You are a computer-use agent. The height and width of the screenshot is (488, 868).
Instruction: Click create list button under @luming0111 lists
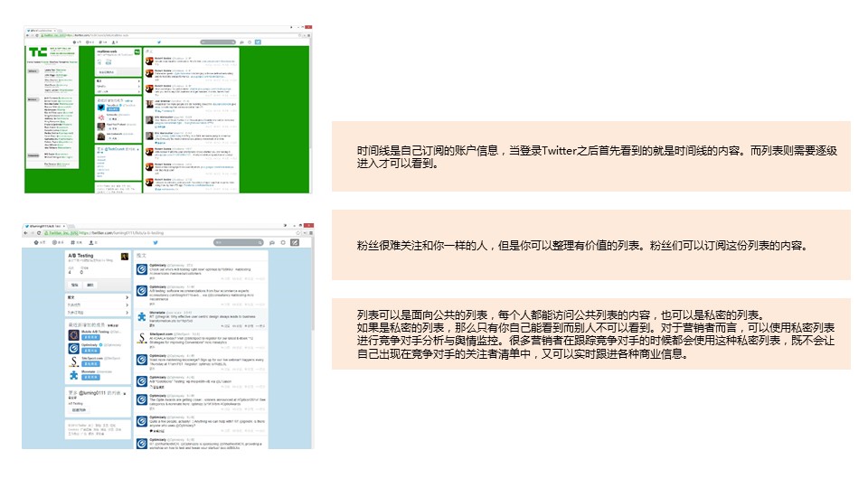[x=80, y=410]
